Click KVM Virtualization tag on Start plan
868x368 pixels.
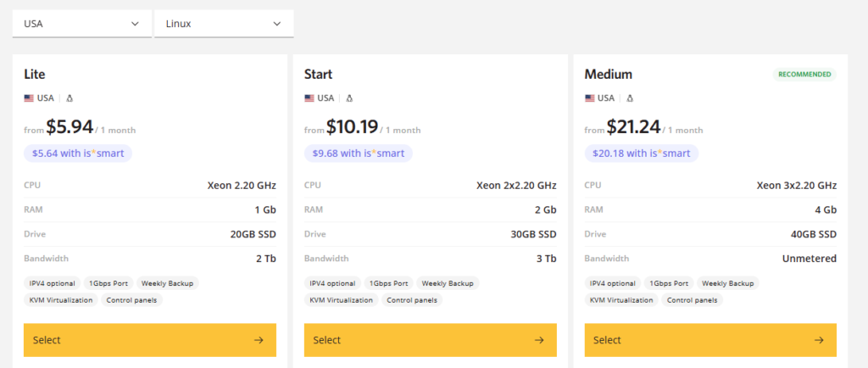pos(342,300)
